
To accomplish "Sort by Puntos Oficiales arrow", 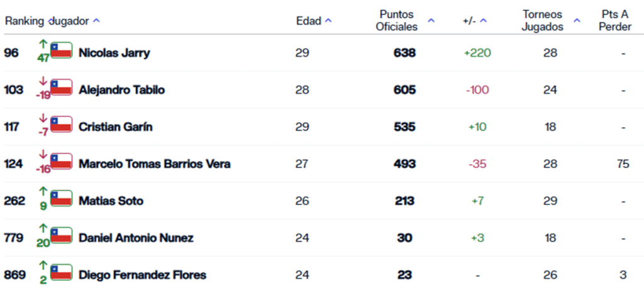I will click(x=431, y=21).
